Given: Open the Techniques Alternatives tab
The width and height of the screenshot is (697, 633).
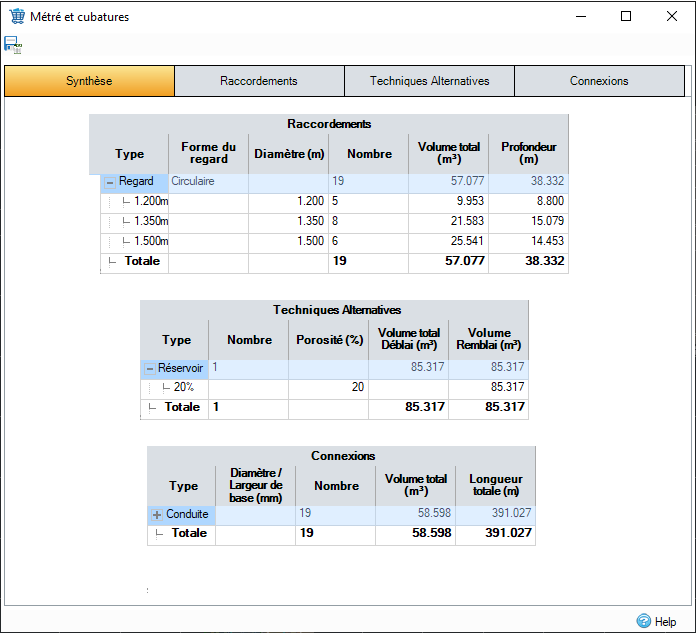Looking at the screenshot, I should [429, 81].
